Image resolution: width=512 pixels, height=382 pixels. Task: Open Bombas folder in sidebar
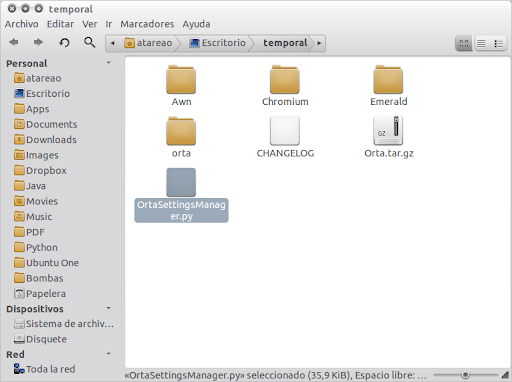tap(39, 278)
